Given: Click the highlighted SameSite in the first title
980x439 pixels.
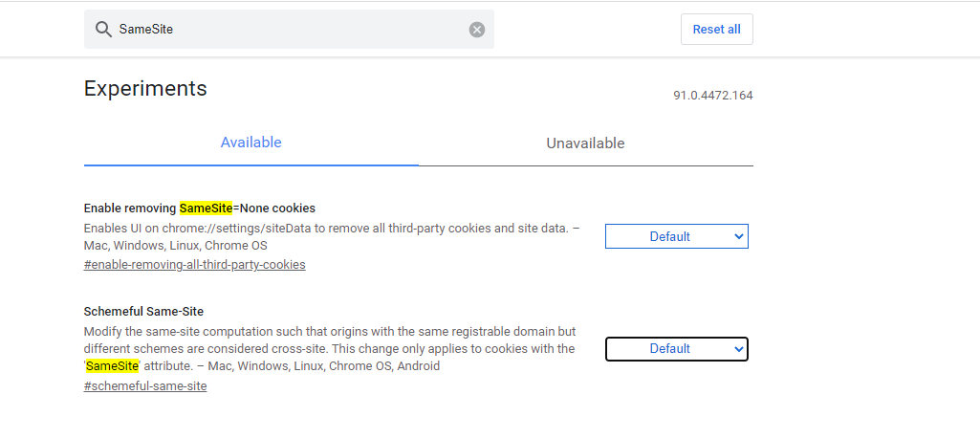Looking at the screenshot, I should tap(206, 208).
